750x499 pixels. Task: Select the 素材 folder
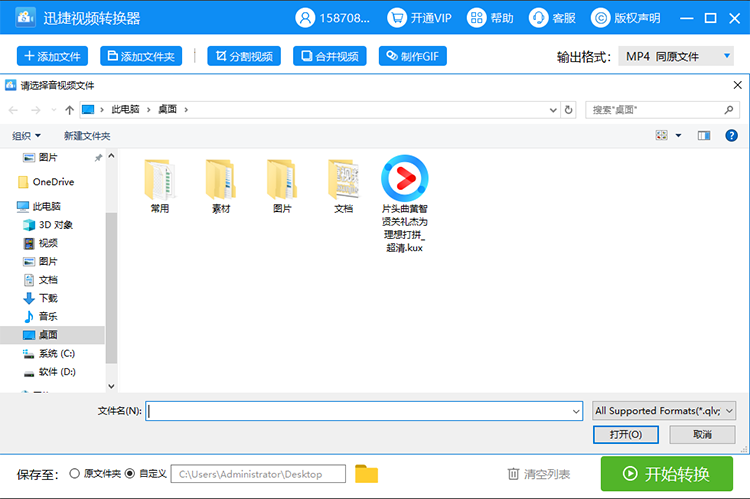(221, 186)
